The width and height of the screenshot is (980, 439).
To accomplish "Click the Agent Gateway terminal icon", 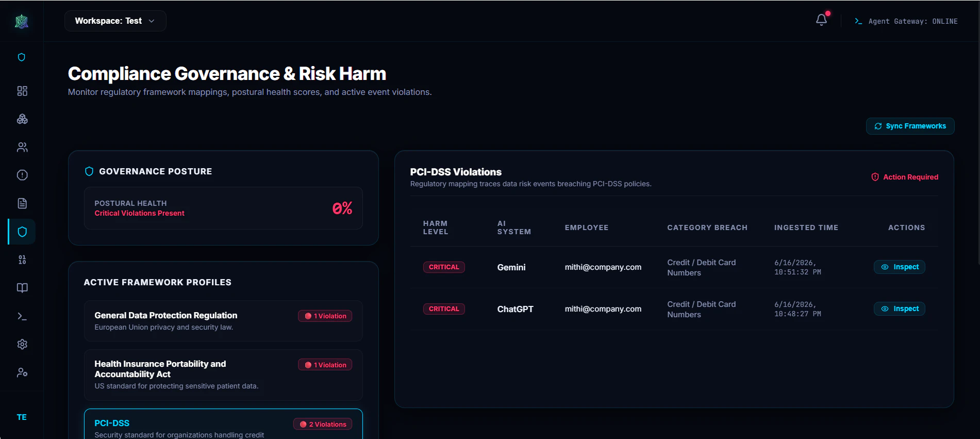I will pyautogui.click(x=858, y=21).
